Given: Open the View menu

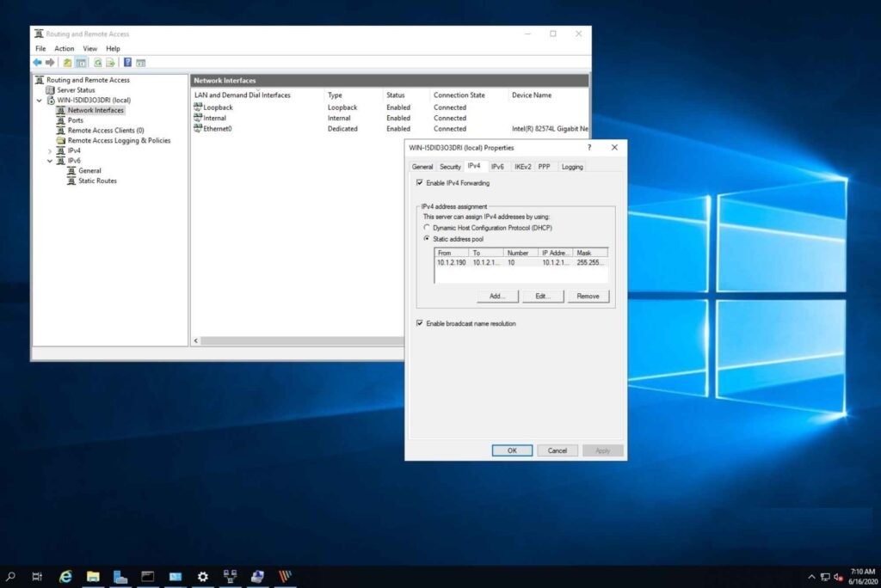Looking at the screenshot, I should pyautogui.click(x=89, y=49).
